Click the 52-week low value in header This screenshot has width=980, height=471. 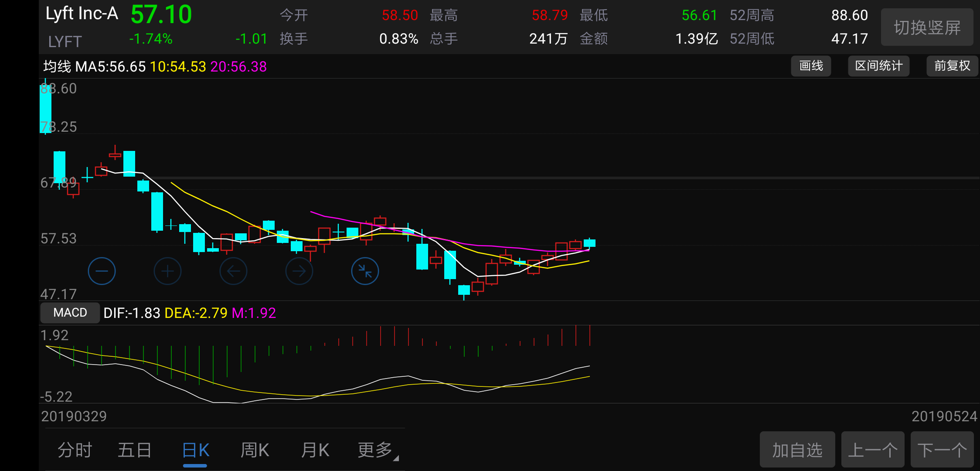coord(850,39)
